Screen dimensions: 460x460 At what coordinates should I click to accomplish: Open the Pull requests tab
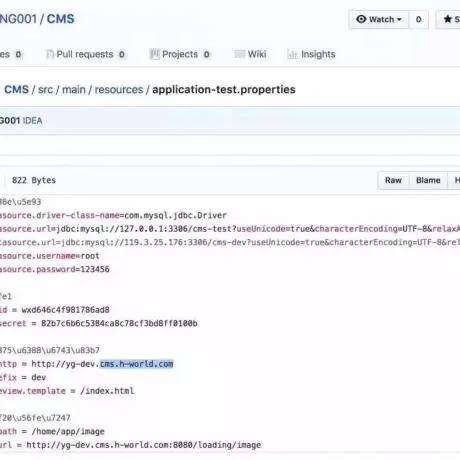(x=85, y=54)
